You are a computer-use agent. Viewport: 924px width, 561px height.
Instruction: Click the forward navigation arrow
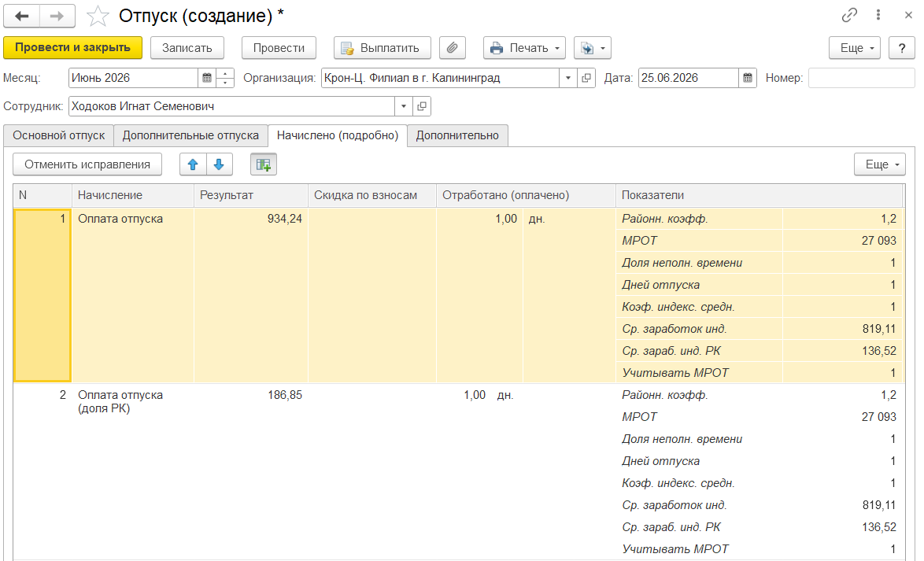point(57,16)
